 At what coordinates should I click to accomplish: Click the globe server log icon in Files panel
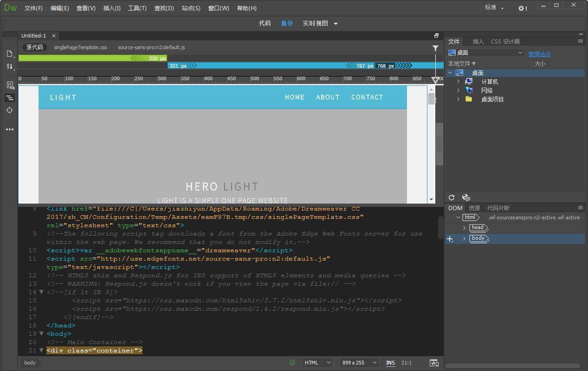click(466, 198)
